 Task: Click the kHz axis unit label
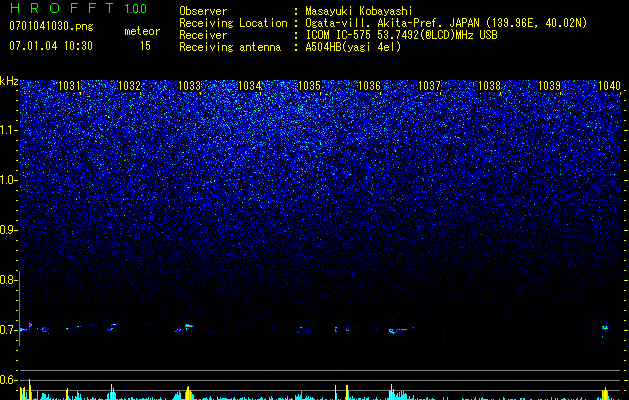tap(9, 81)
